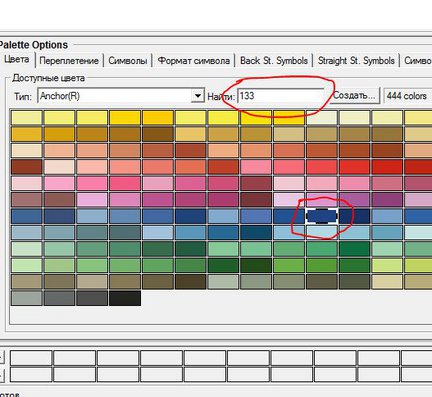Select navy swatch right of the selected blue
Image resolution: width=432 pixels, height=397 pixels.
[355, 216]
